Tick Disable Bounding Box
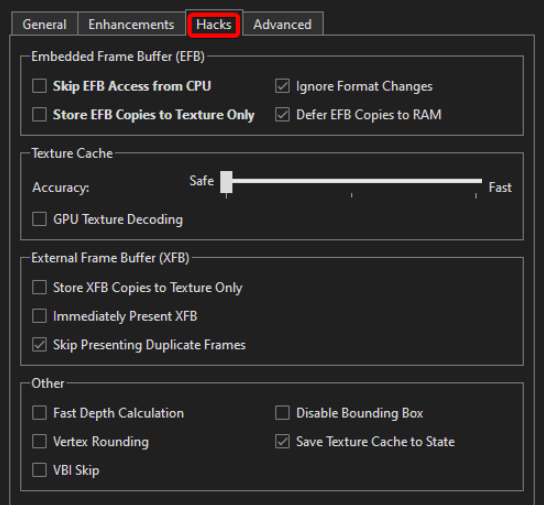This screenshot has width=544, height=505. click(x=282, y=413)
